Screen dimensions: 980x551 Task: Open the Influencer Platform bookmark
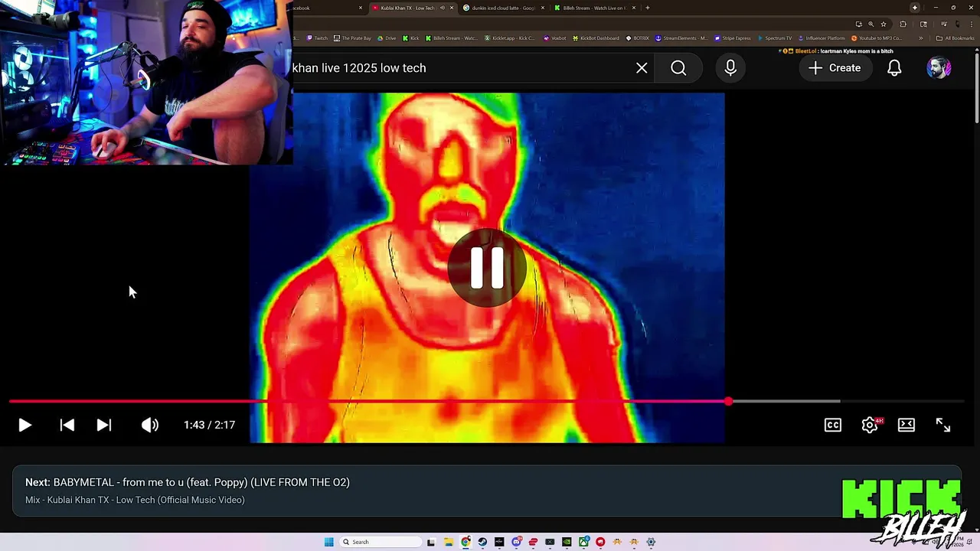(822, 38)
